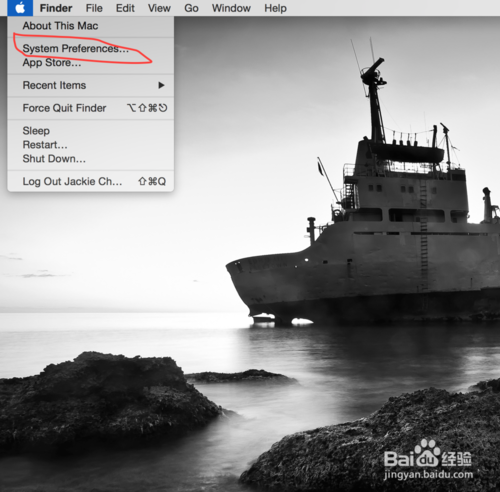The image size is (500, 492).
Task: Put the Mac to Sleep
Action: [91, 130]
